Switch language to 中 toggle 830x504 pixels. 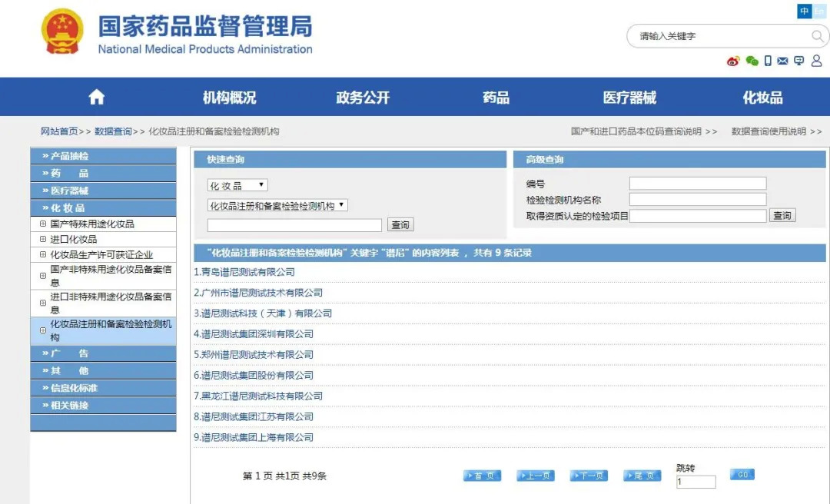[x=804, y=11]
